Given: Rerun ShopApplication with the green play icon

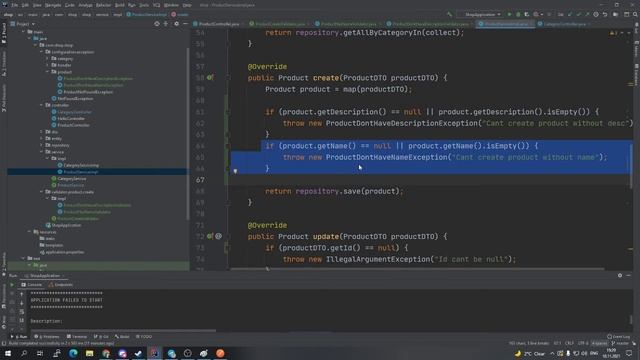Looking at the screenshot, I should point(12,284).
